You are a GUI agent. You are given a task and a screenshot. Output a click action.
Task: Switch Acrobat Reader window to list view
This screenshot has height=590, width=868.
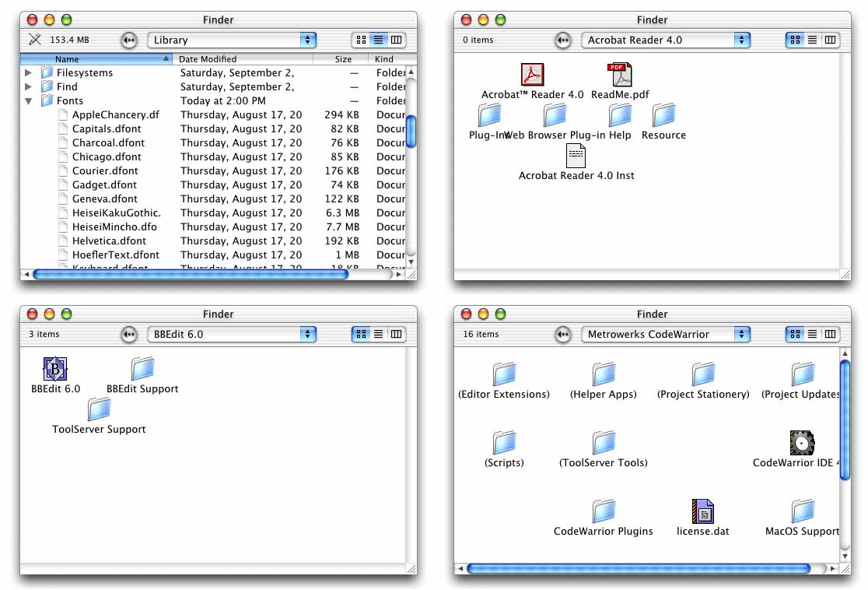click(x=812, y=40)
